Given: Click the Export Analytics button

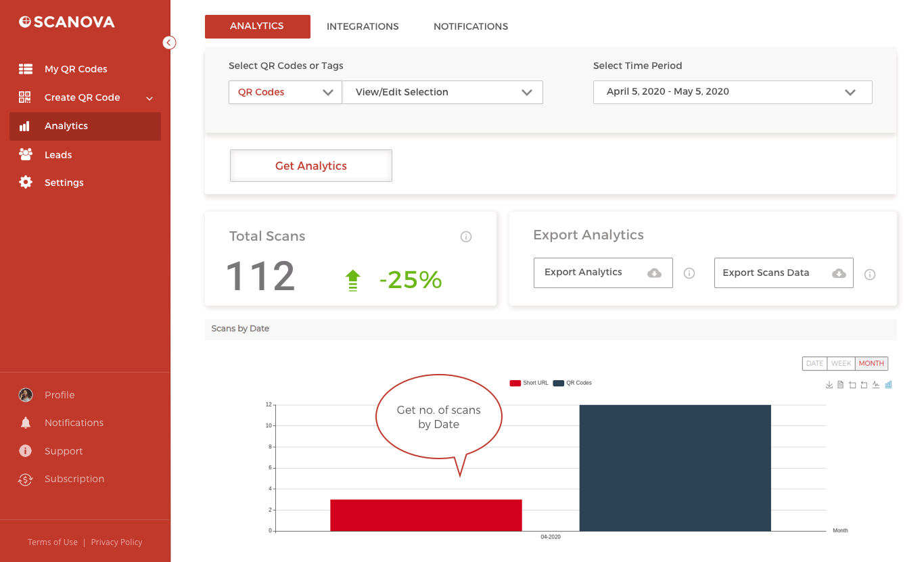Looking at the screenshot, I should (603, 273).
